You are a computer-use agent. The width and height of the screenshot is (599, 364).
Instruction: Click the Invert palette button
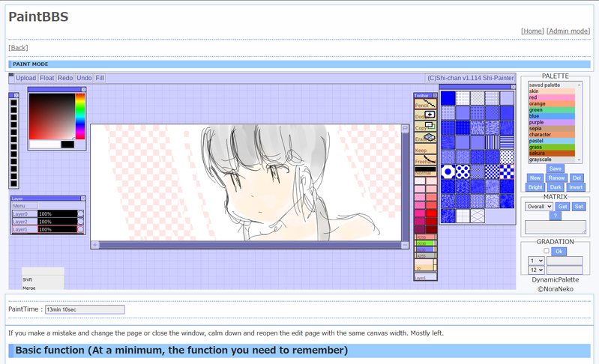click(x=576, y=187)
